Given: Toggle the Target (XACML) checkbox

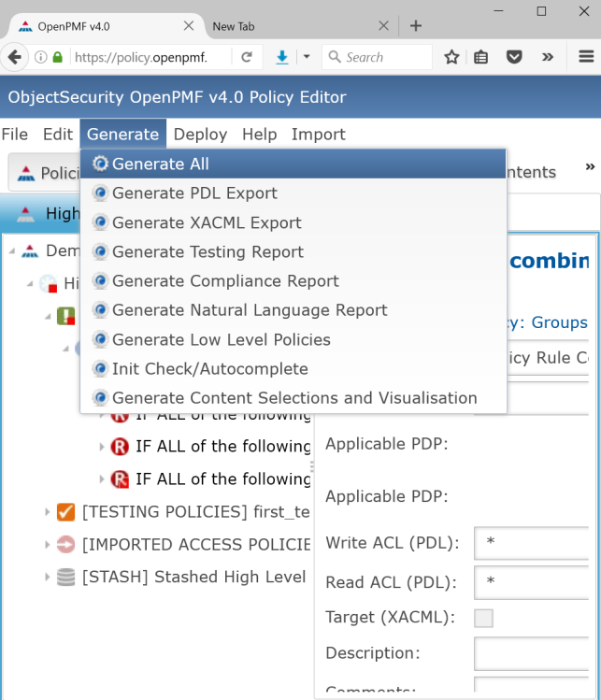Looking at the screenshot, I should 483,619.
